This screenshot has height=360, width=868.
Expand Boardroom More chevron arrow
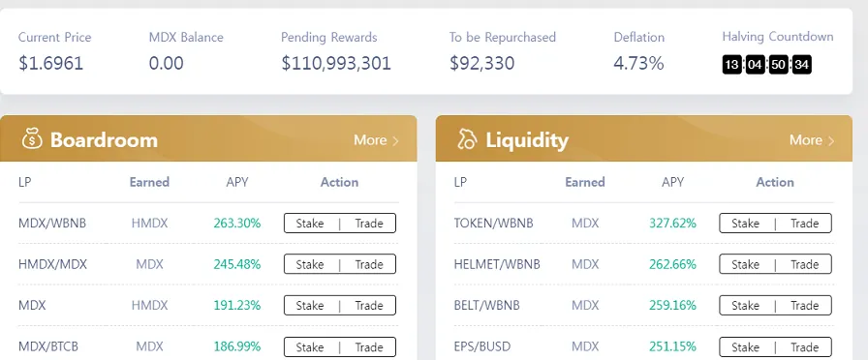pos(395,141)
